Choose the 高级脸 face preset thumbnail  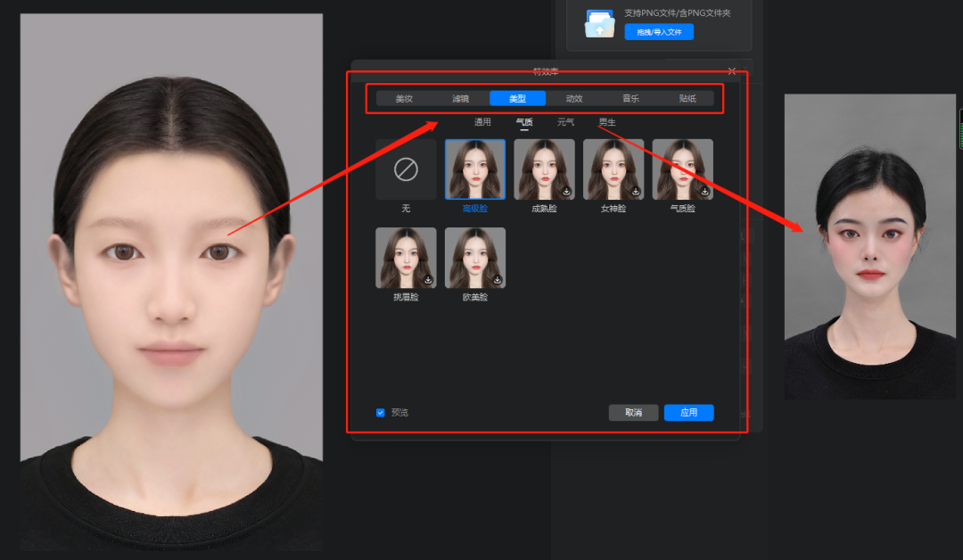click(475, 169)
